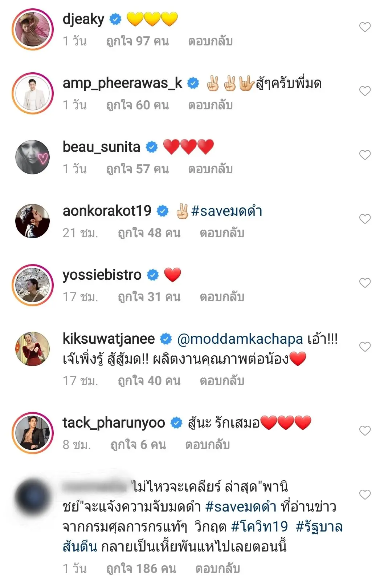Viewport: 392px width, 586px height.
Task: Like the blurred user's long comment
Action: 365,495
